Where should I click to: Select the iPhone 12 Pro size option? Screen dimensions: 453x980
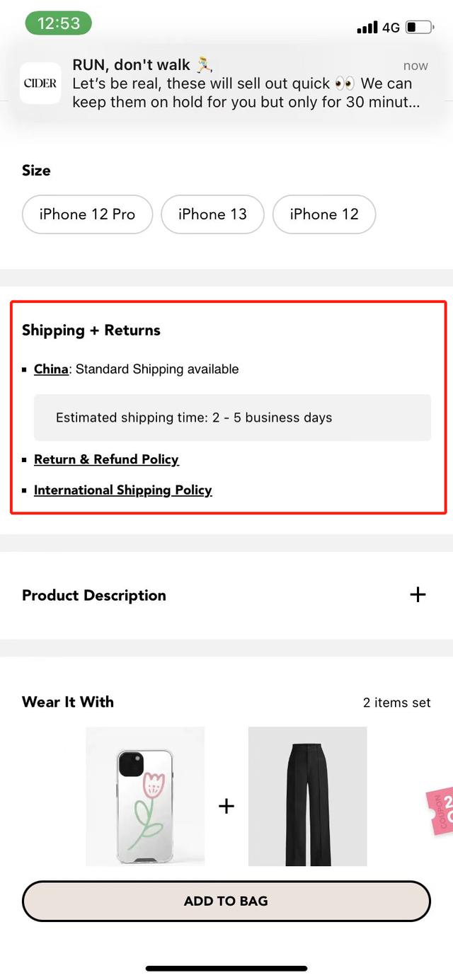tap(87, 214)
